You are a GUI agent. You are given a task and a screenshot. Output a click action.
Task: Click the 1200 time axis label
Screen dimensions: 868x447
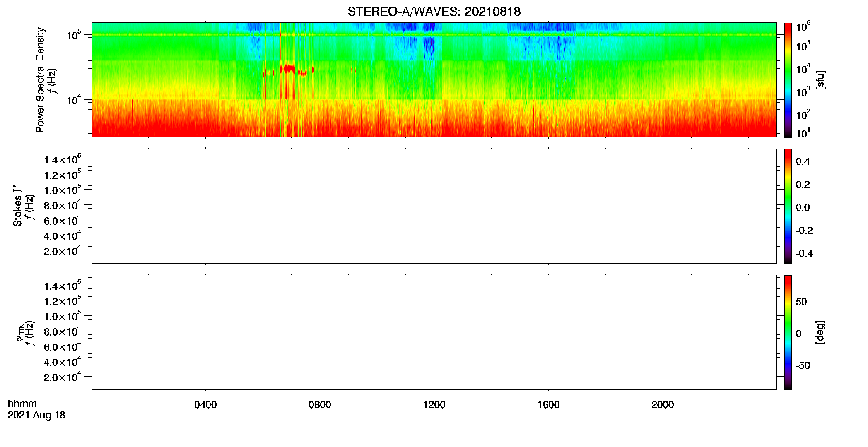(x=434, y=405)
